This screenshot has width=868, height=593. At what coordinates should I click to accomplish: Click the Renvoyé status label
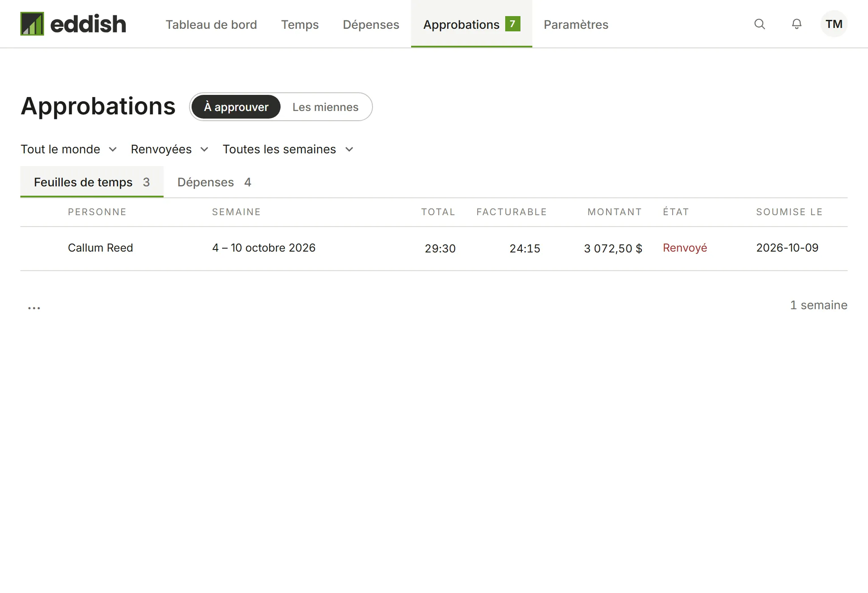tap(685, 248)
